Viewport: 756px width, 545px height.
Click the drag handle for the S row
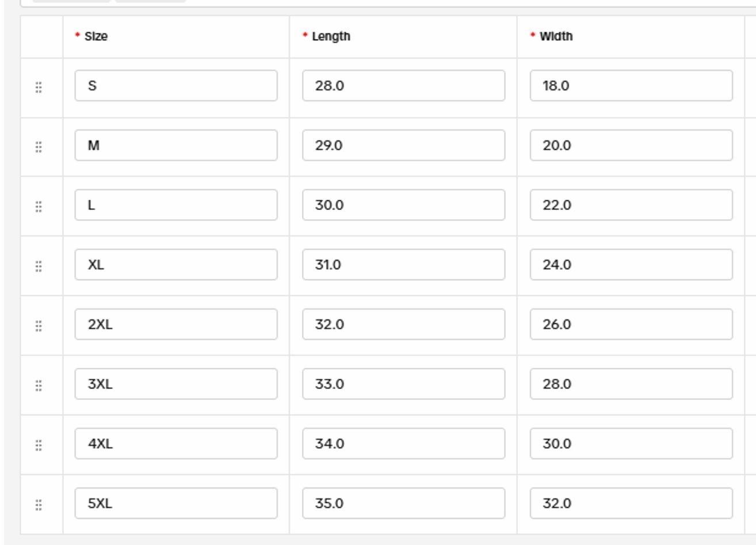(x=39, y=87)
